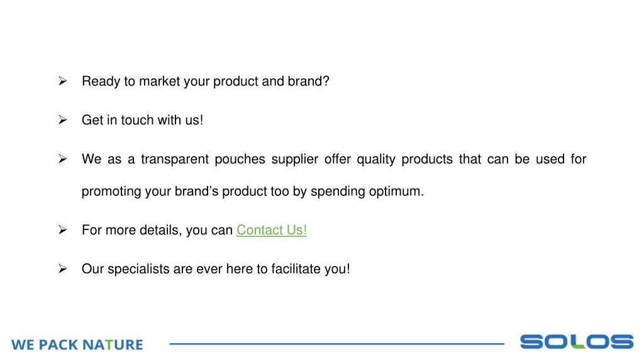This screenshot has width=644, height=362.
Task: Click arrow bullet before 'Our specialists'
Action: point(62,269)
